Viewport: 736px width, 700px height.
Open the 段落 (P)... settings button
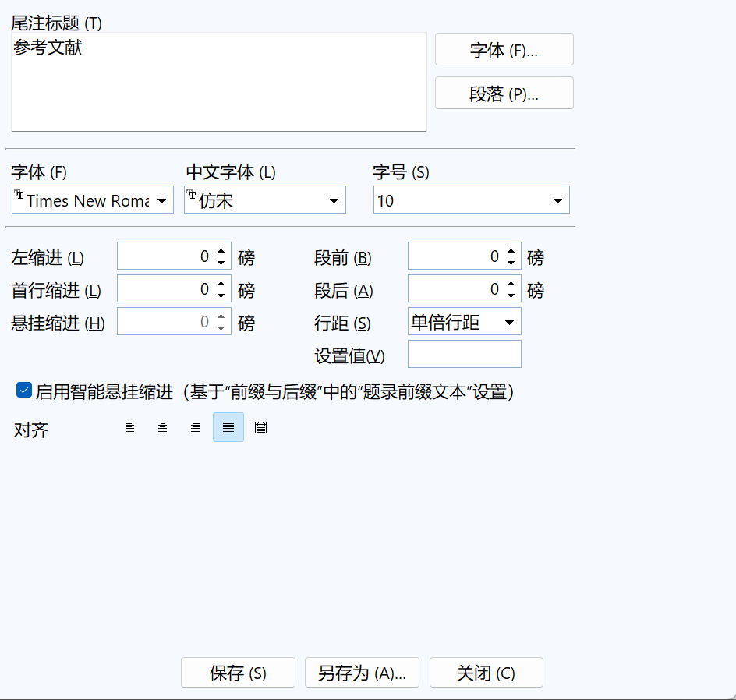click(x=504, y=94)
